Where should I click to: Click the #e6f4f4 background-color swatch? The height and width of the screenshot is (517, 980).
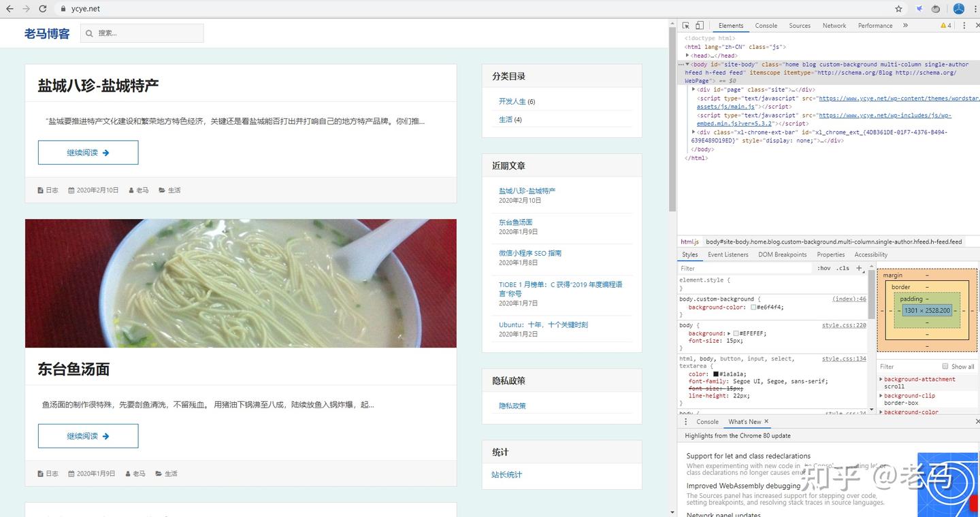coord(754,307)
